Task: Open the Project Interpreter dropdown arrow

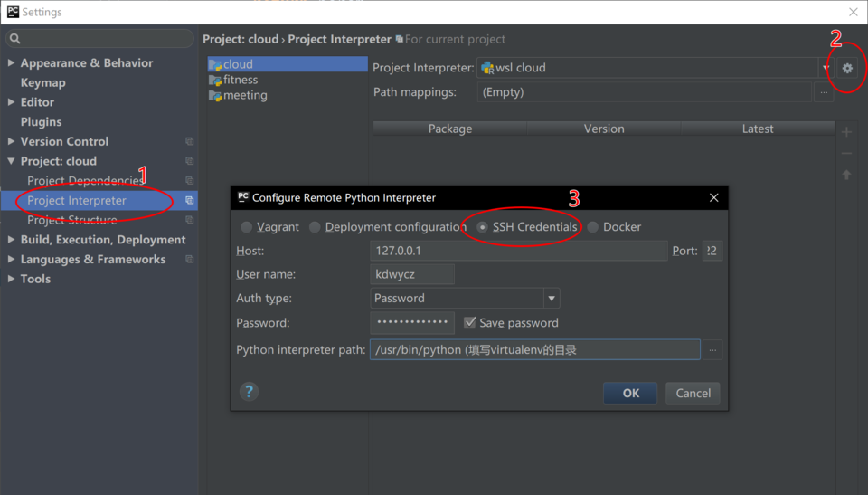Action: (x=826, y=68)
